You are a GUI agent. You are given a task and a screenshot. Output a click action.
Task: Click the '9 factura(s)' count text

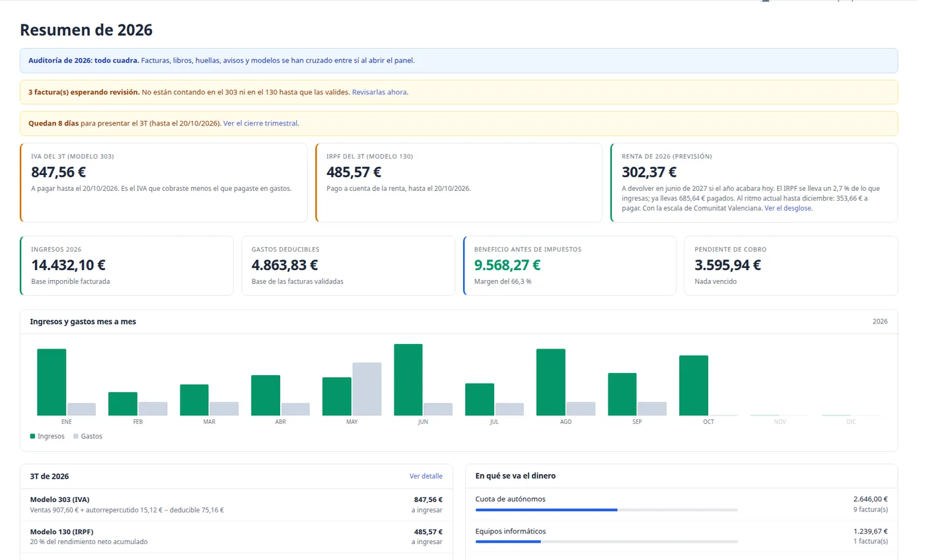(x=870, y=509)
